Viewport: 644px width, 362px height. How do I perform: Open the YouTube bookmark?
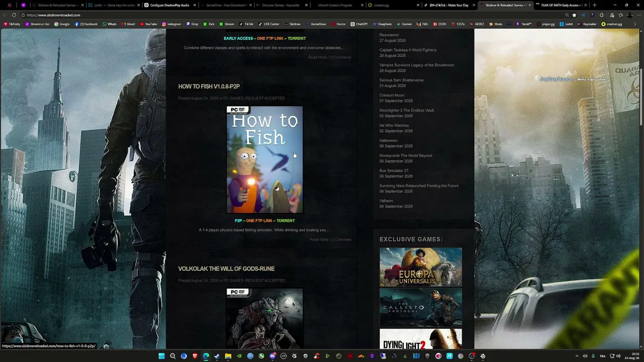pos(148,24)
